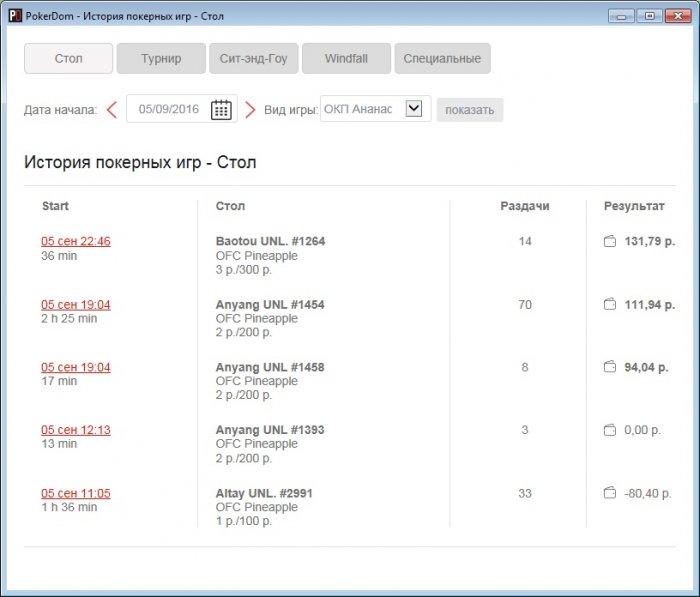
Task: Click the PokerDom app icon in title bar
Action: pyautogui.click(x=13, y=15)
